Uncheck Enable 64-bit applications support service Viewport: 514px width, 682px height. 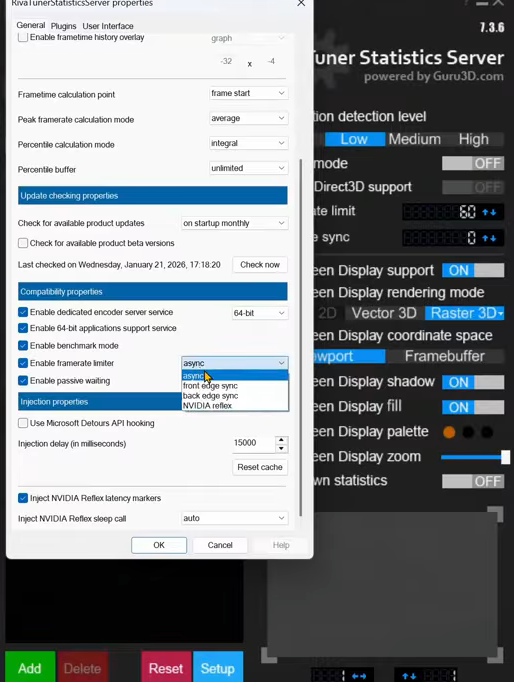[23, 328]
